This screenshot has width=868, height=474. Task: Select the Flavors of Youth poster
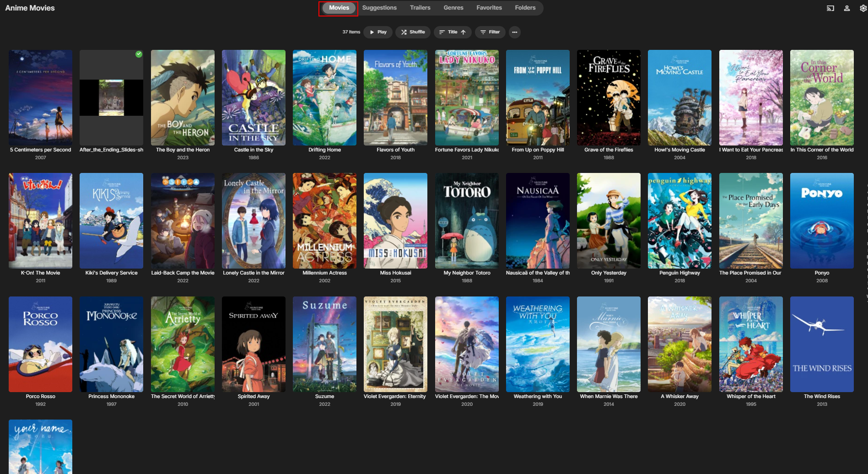[x=395, y=97]
